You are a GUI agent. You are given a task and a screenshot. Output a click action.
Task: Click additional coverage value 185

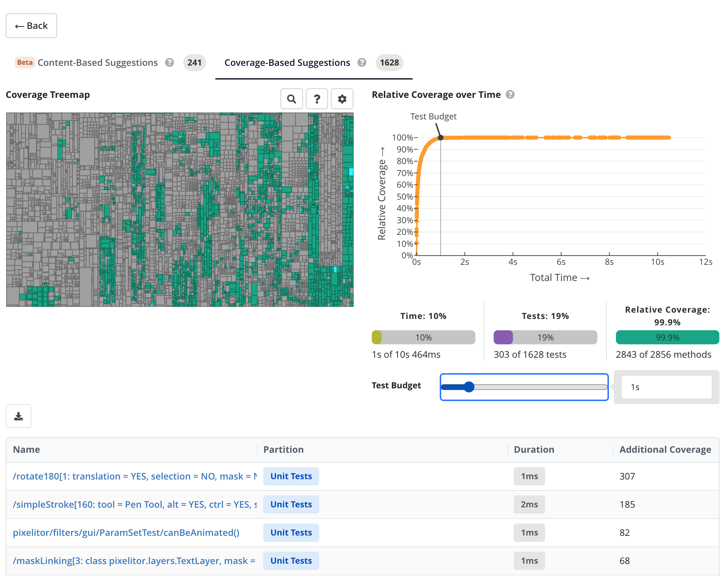tap(627, 505)
